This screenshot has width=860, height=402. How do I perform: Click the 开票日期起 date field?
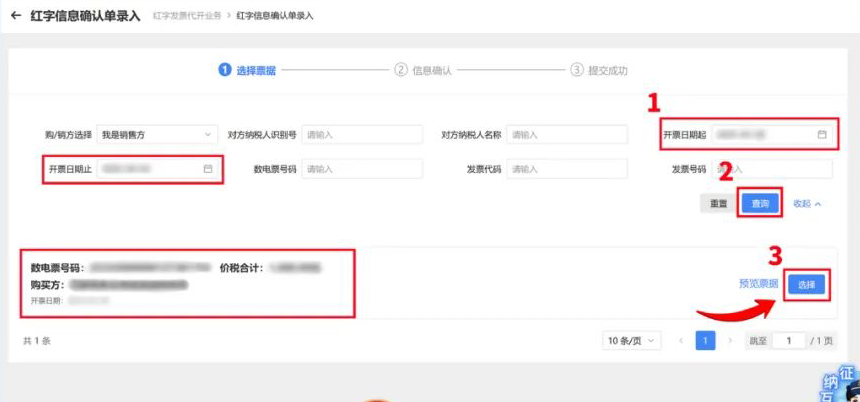772,134
